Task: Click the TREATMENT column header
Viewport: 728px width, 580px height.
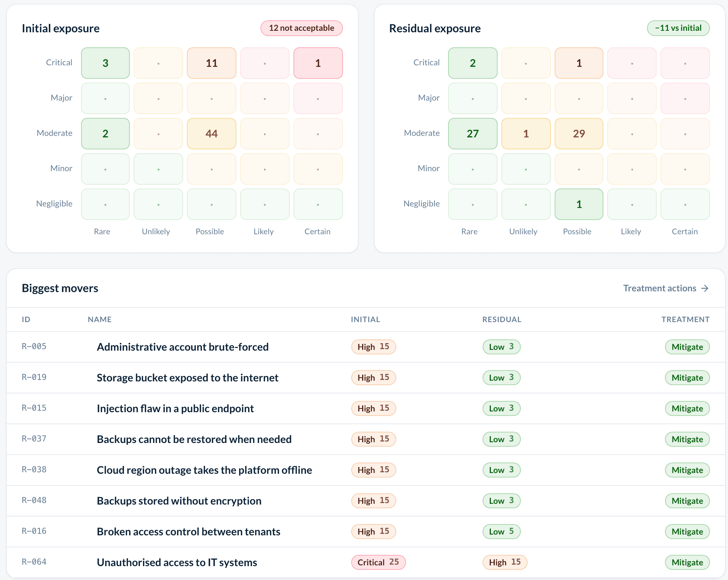Action: pyautogui.click(x=685, y=319)
